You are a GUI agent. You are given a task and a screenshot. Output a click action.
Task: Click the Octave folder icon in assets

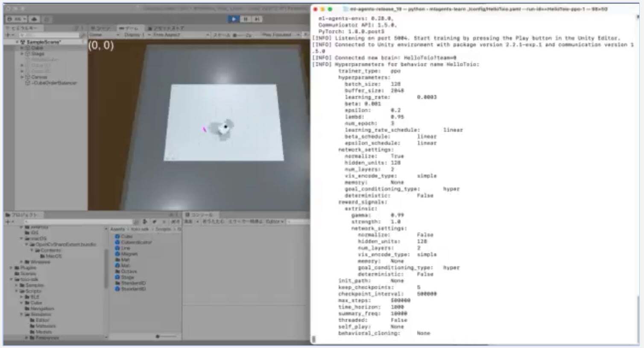tap(117, 271)
